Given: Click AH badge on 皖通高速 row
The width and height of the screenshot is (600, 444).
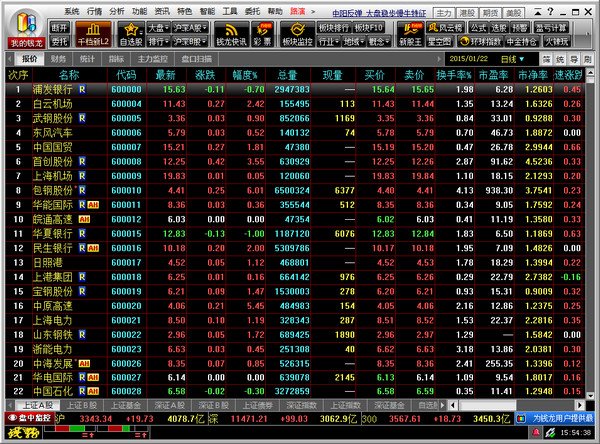Looking at the screenshot, I should (x=84, y=219).
